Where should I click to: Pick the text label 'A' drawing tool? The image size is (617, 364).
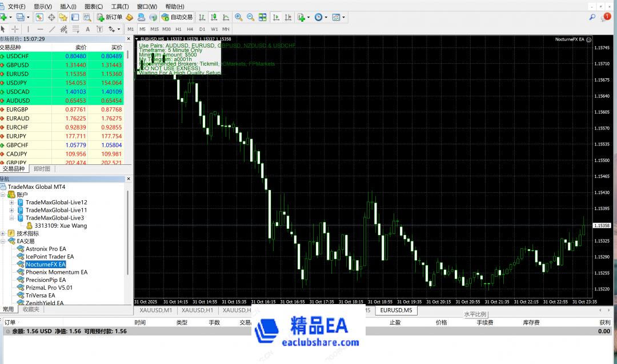(87, 29)
